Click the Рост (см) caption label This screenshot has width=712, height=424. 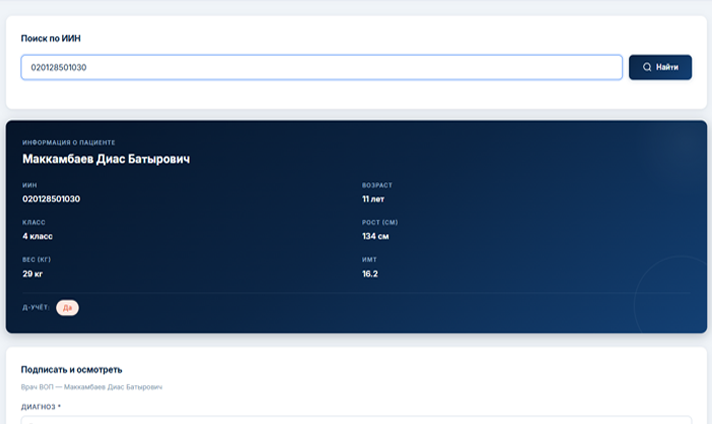point(379,222)
